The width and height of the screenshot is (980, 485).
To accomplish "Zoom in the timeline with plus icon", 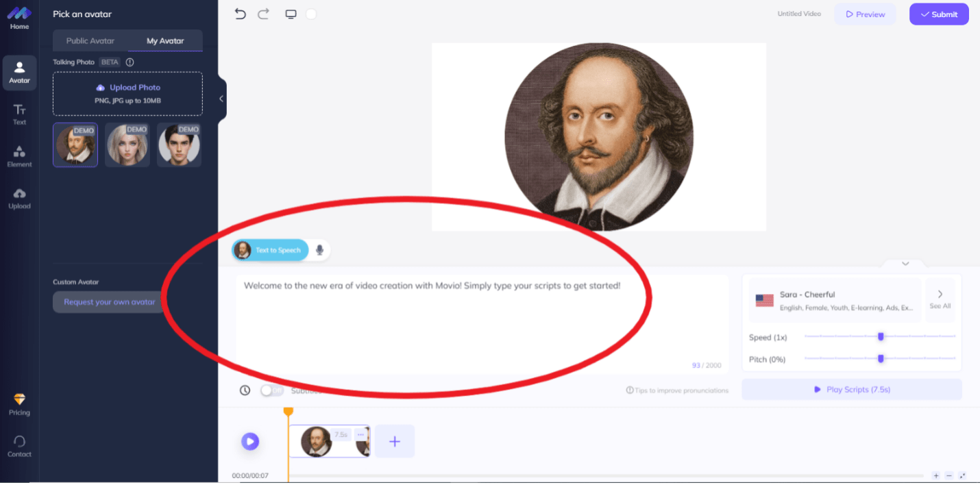I will 936,475.
